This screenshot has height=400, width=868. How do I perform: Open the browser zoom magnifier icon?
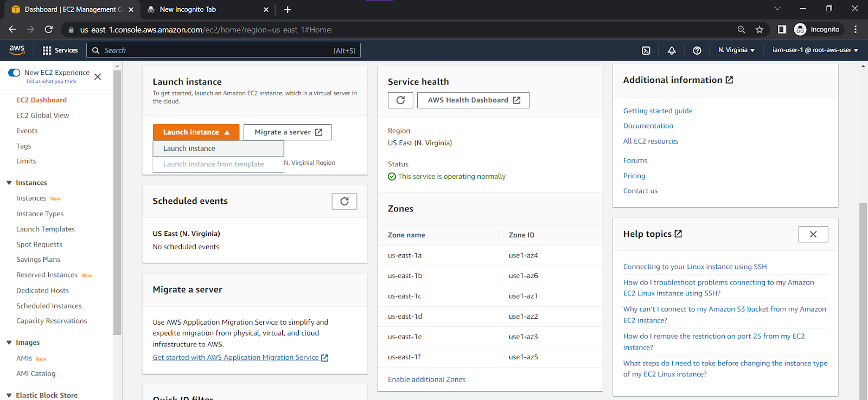tap(741, 29)
